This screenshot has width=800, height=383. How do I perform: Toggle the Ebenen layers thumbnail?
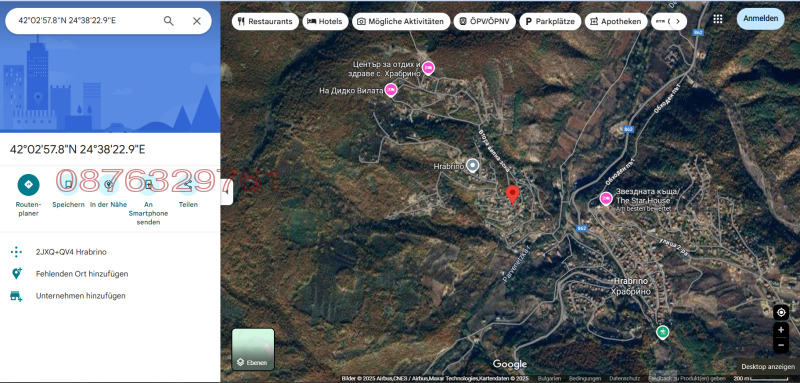(x=253, y=349)
